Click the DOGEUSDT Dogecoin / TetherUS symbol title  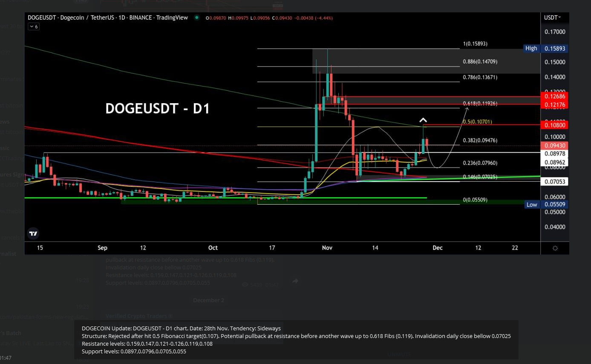click(108, 18)
